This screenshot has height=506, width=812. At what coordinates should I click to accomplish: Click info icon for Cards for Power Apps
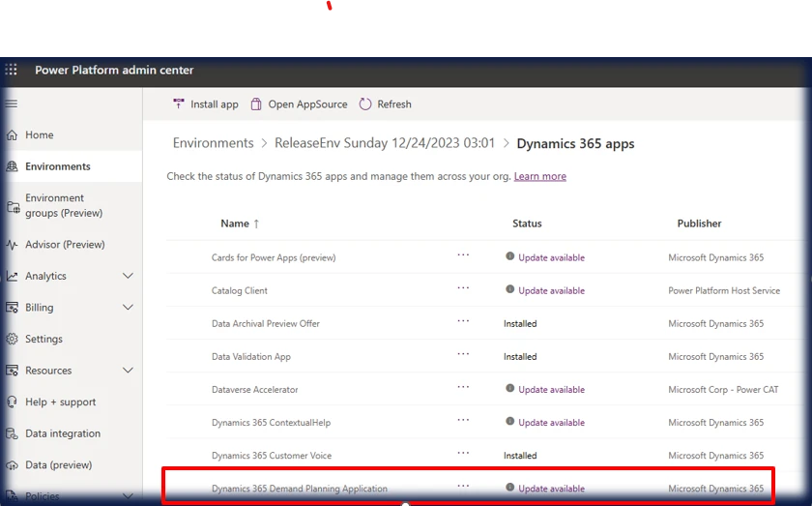click(x=510, y=256)
